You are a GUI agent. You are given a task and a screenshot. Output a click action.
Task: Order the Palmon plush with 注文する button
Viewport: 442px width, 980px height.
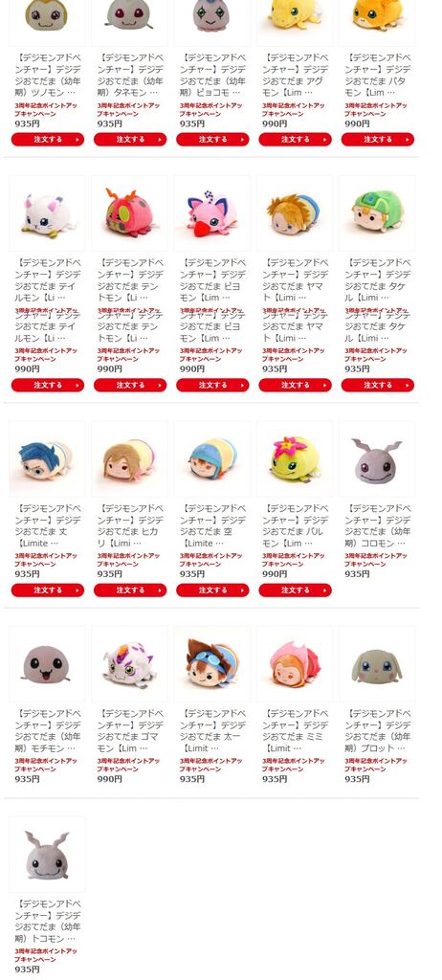click(x=295, y=590)
